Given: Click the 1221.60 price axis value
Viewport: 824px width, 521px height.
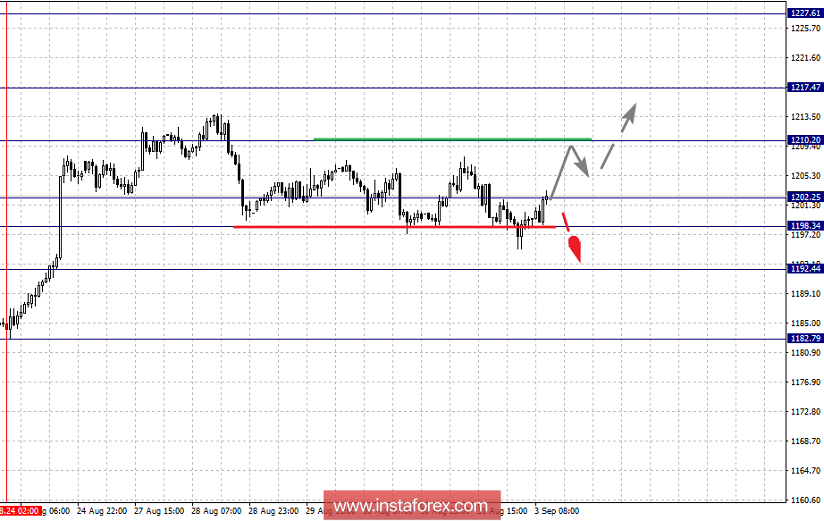Looking at the screenshot, I should [x=806, y=58].
